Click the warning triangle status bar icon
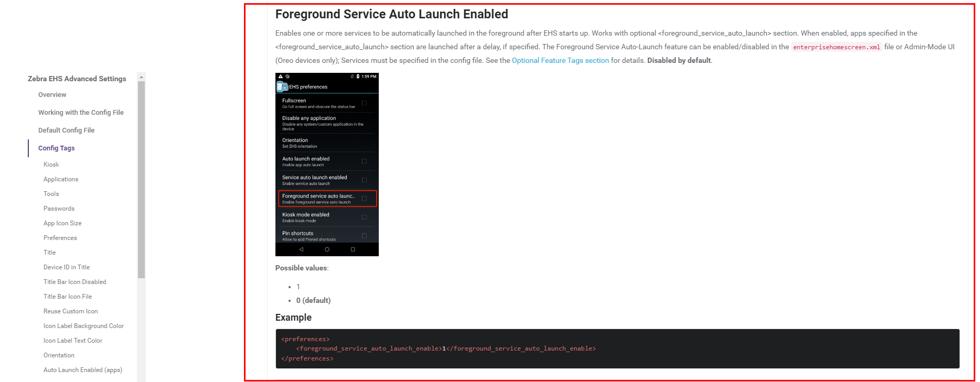The height and width of the screenshot is (382, 980). 281,77
